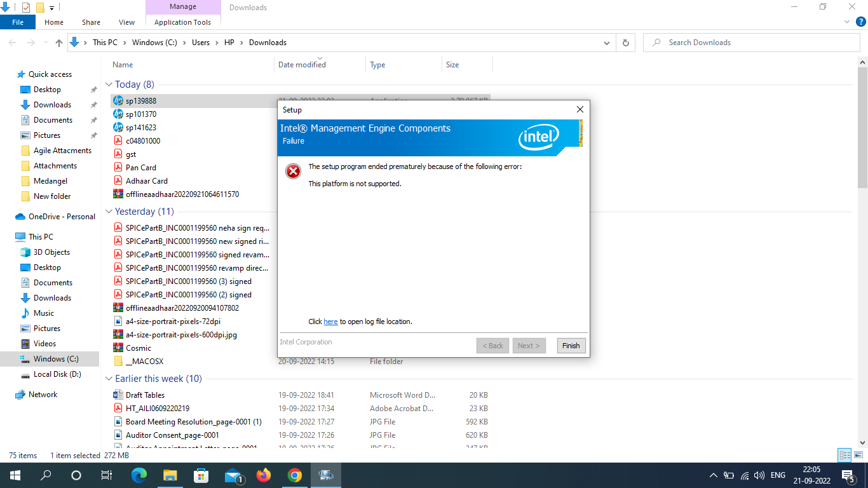Switch to the View tab
The width and height of the screenshot is (868, 488).
click(x=126, y=21)
